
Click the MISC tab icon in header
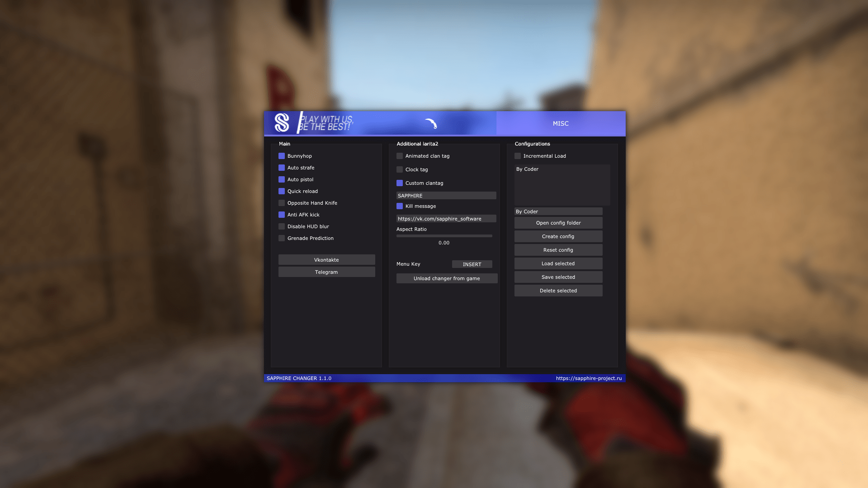coord(560,123)
